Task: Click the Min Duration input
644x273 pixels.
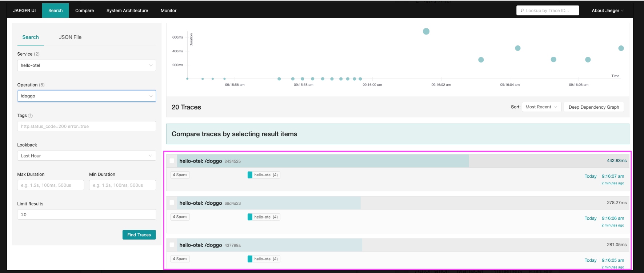Action: pos(123,185)
